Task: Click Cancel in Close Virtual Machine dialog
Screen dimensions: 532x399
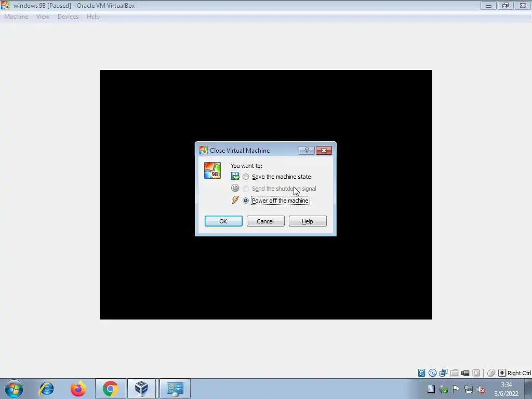Action: tap(265, 221)
